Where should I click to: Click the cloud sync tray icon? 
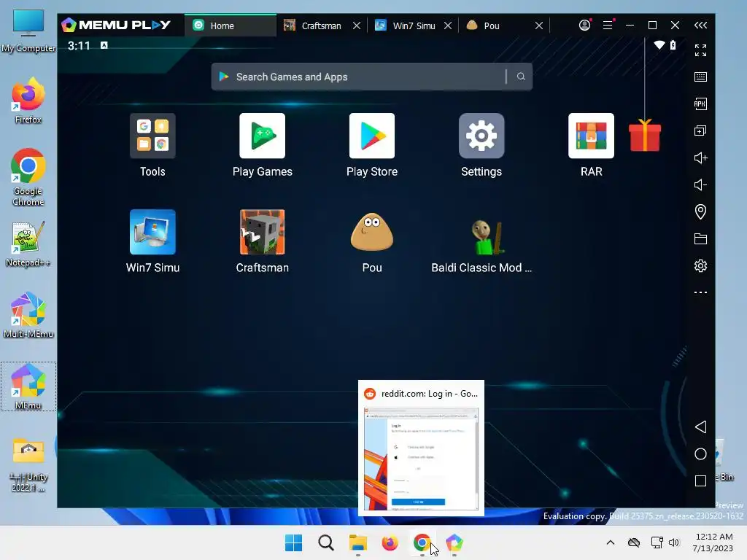coord(634,542)
